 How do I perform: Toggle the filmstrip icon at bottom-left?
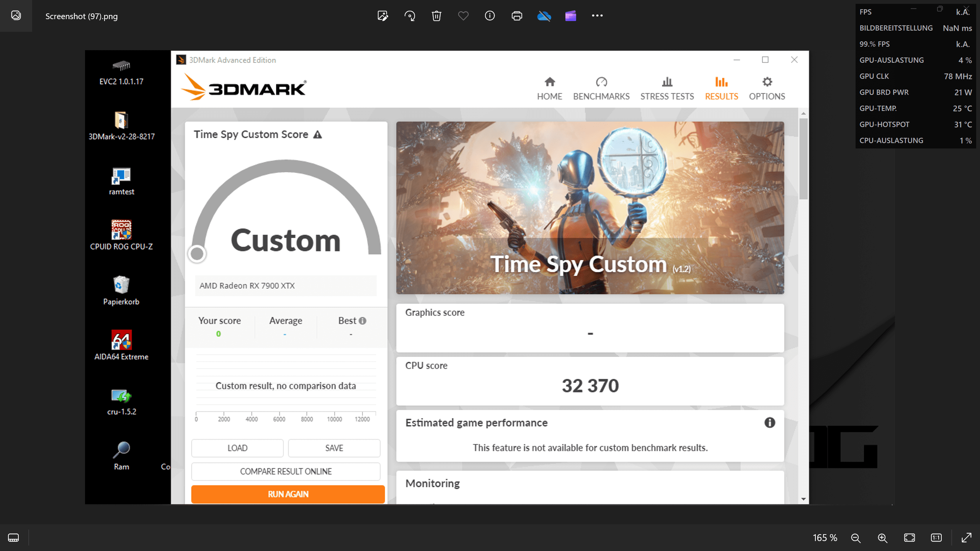point(13,538)
